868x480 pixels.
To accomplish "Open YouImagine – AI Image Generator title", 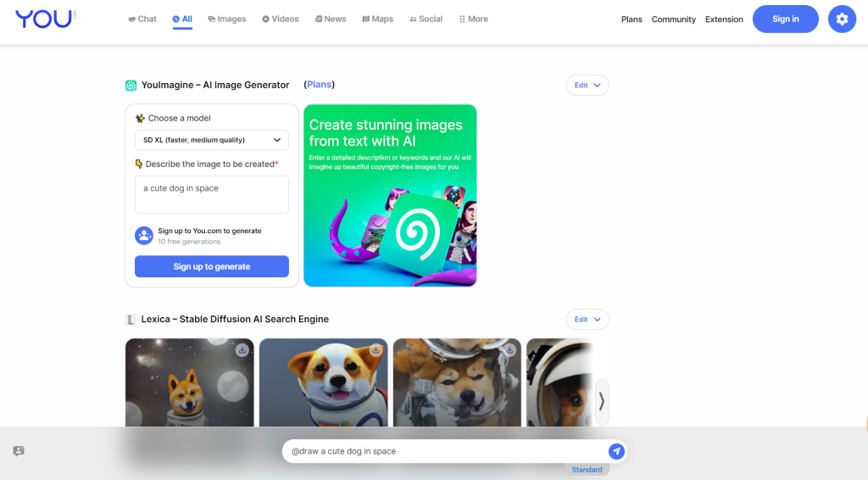I will pos(215,85).
